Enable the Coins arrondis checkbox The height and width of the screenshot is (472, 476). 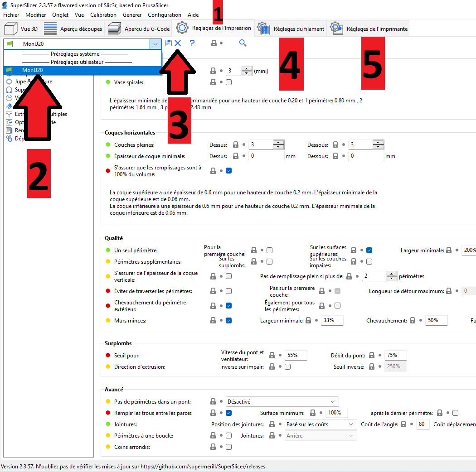click(229, 447)
